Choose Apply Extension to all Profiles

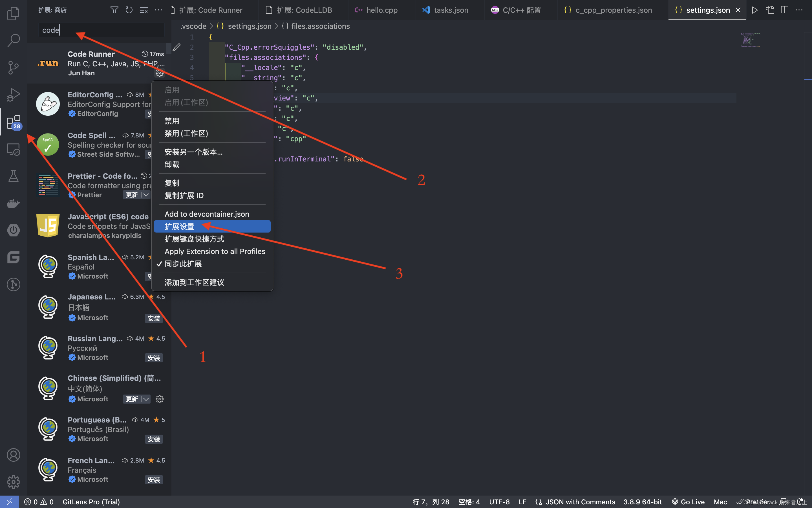212,251
